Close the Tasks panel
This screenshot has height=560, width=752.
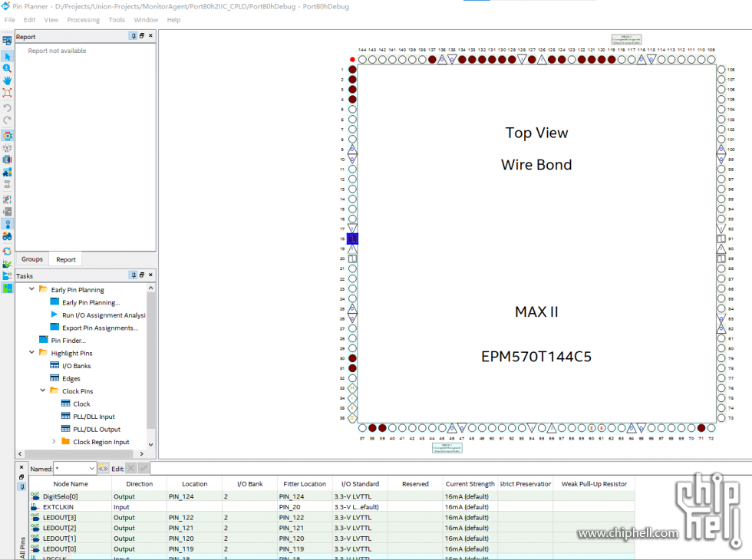[x=150, y=275]
